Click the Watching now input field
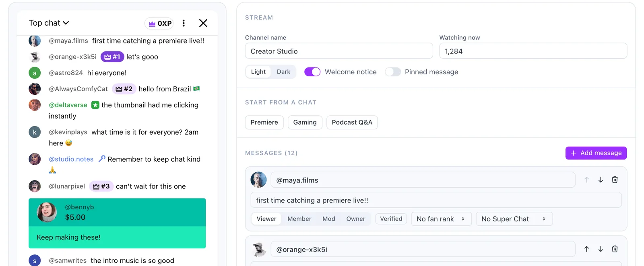This screenshot has width=644, height=266. click(x=533, y=51)
